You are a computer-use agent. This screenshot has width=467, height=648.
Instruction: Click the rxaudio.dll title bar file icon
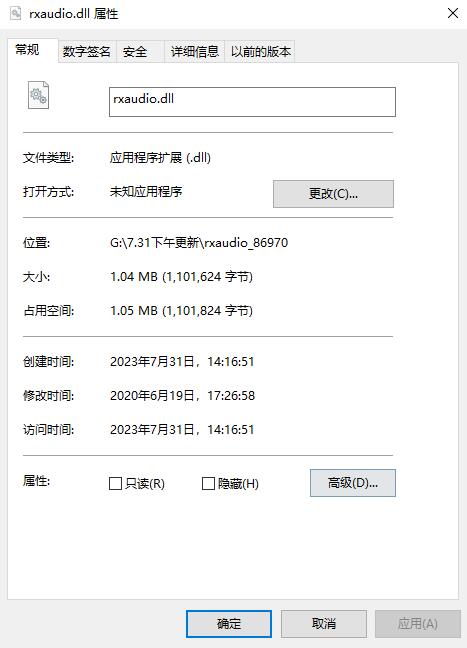coord(15,13)
